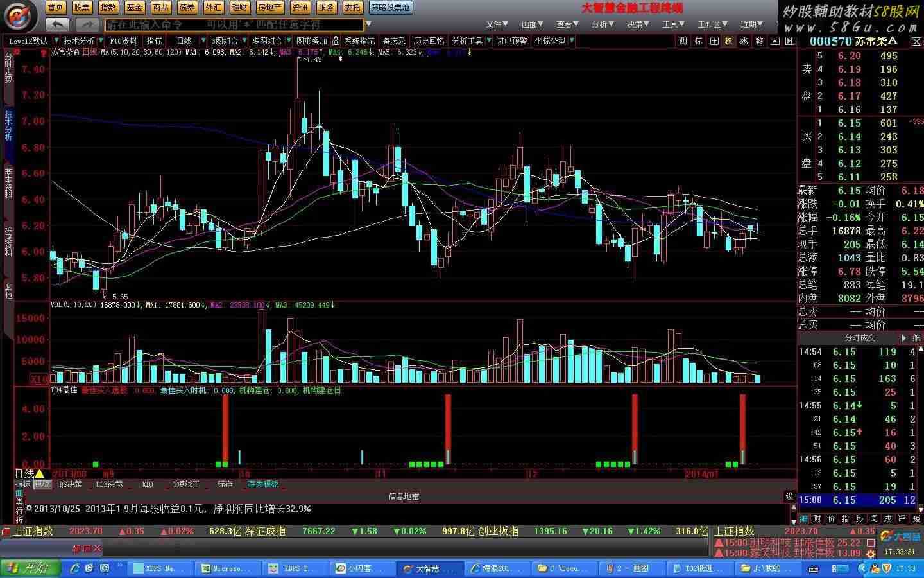Screen dimensions: 924x578
Task: Click the 基金 button
Action: 135,8
